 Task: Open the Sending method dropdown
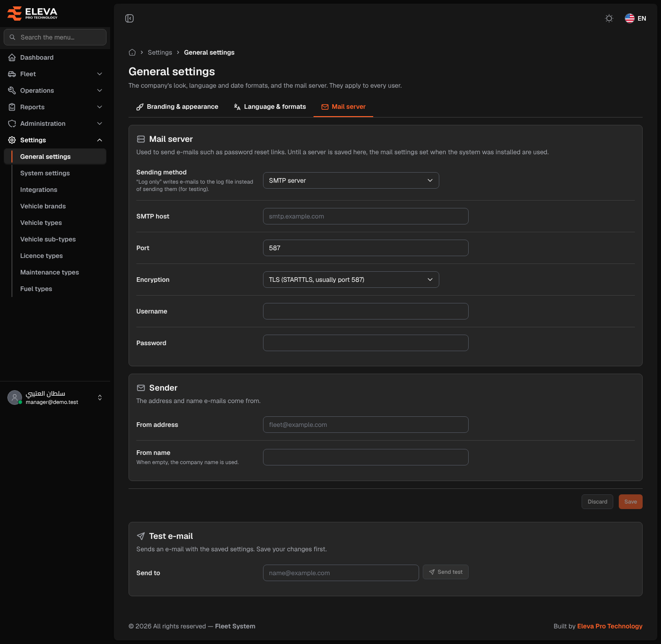click(351, 180)
